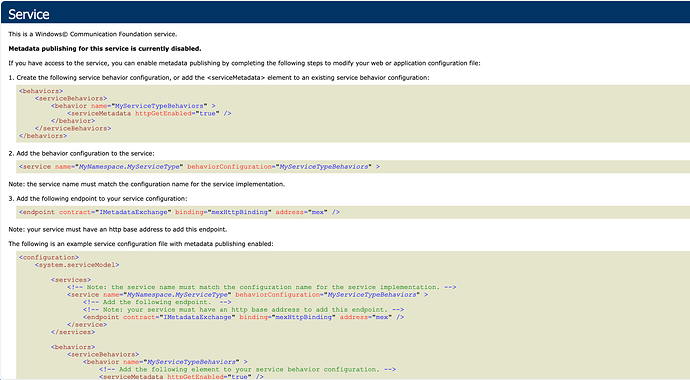Image resolution: width=690 pixels, height=380 pixels.
Task: Click the "<behavior name=" line in the example file
Action: click(x=165, y=362)
